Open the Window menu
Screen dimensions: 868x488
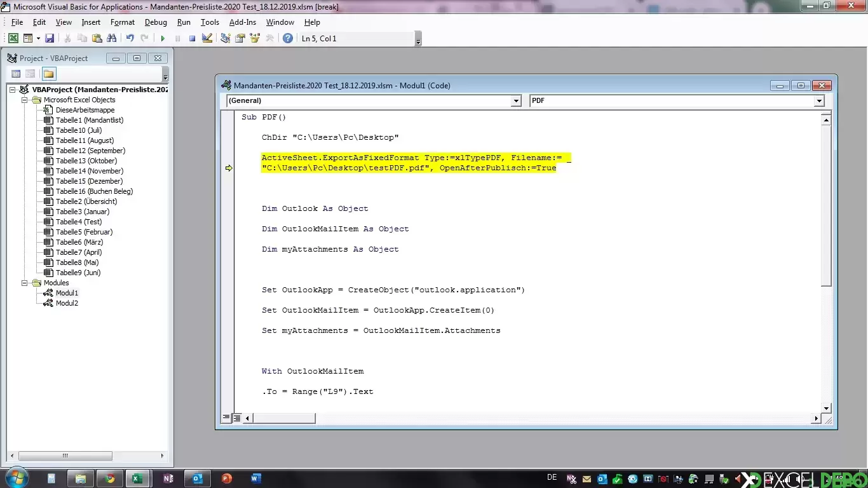pyautogui.click(x=280, y=22)
